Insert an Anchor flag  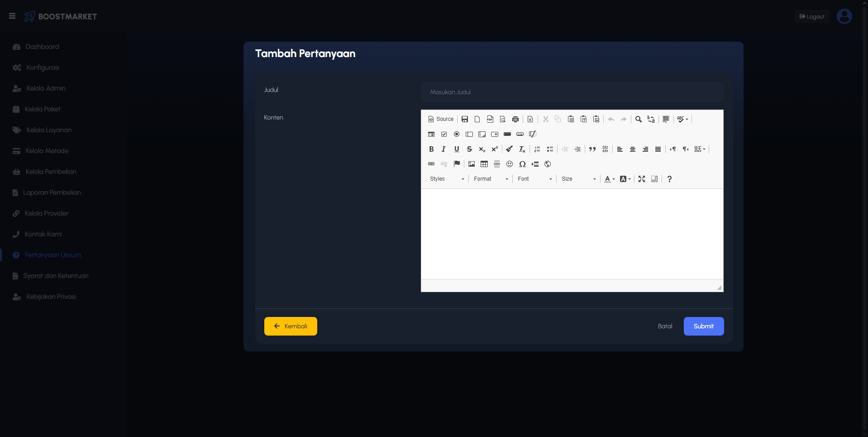(x=457, y=164)
